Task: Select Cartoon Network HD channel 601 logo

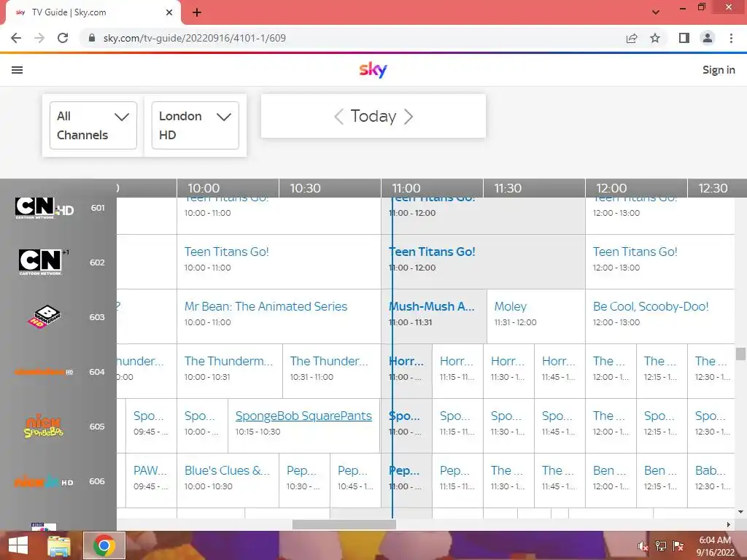Action: coord(44,208)
